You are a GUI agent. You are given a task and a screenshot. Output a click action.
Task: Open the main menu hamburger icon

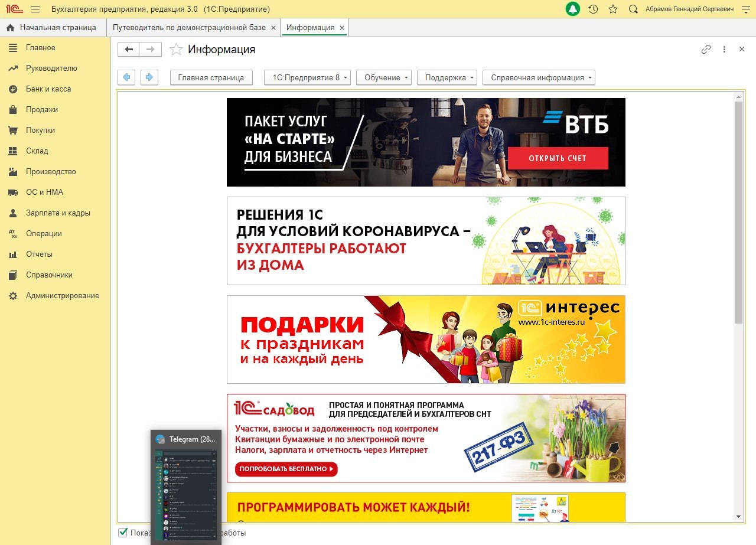35,9
